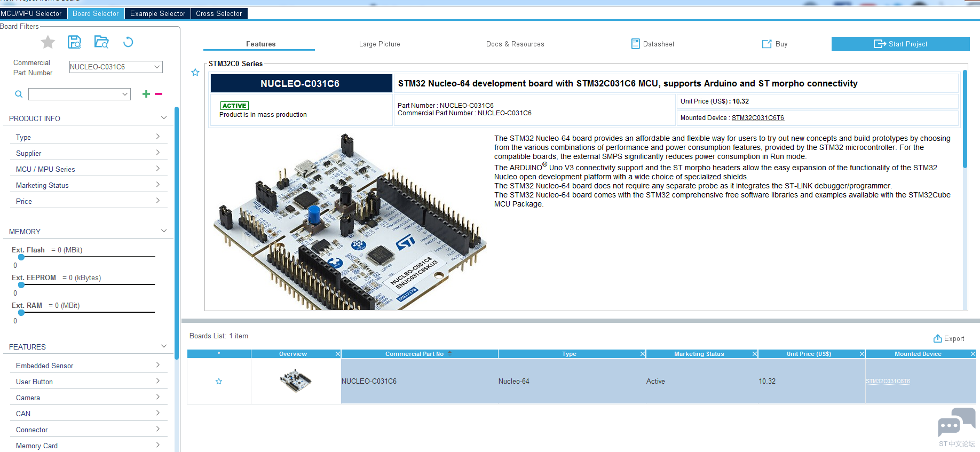980x452 pixels.
Task: Open mounted device STM32C031C6T6 link in details
Action: pos(758,118)
